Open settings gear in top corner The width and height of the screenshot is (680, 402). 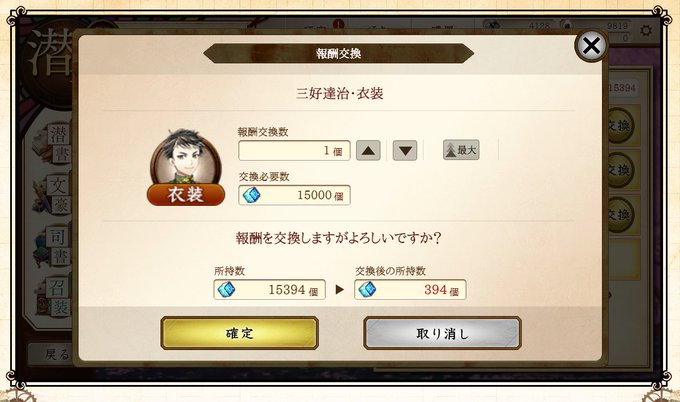[646, 30]
